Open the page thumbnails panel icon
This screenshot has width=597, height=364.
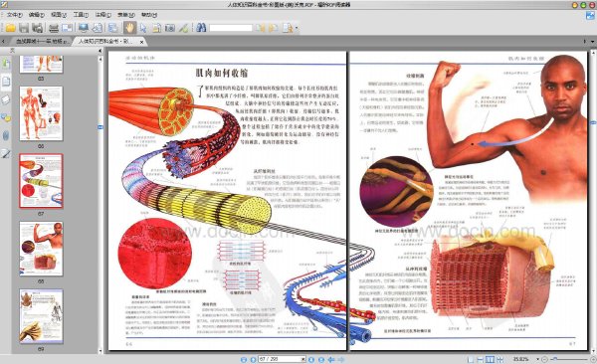(6, 82)
